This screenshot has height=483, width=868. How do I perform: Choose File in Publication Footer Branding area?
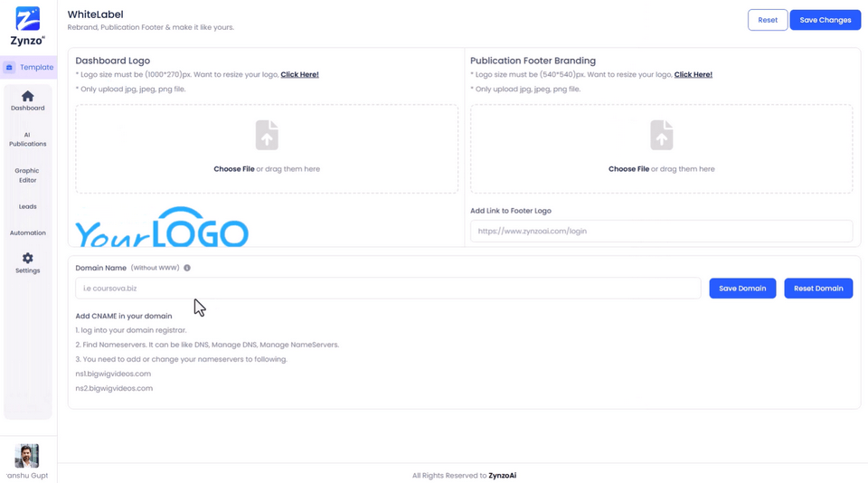629,169
